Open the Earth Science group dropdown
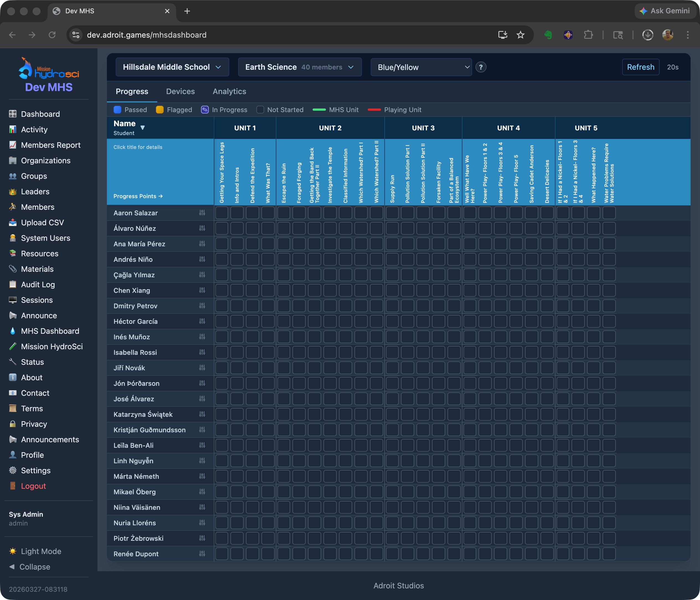The height and width of the screenshot is (600, 700). point(299,67)
